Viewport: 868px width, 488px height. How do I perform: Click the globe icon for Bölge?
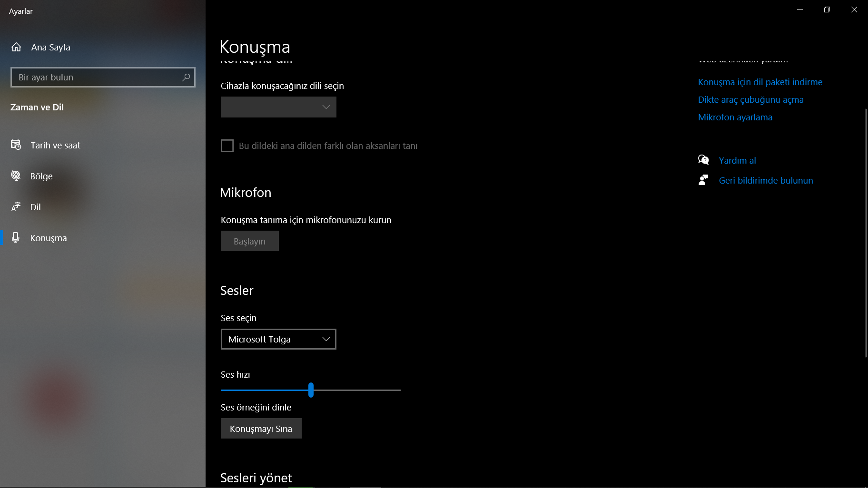click(16, 176)
